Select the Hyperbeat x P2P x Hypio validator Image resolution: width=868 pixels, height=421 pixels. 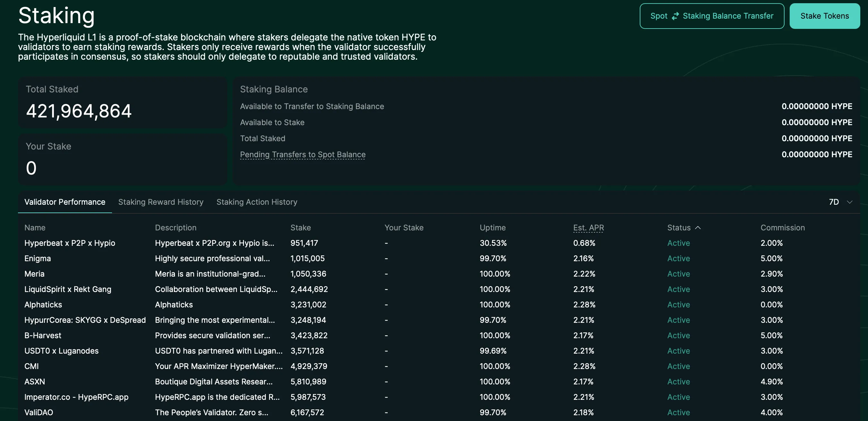70,243
